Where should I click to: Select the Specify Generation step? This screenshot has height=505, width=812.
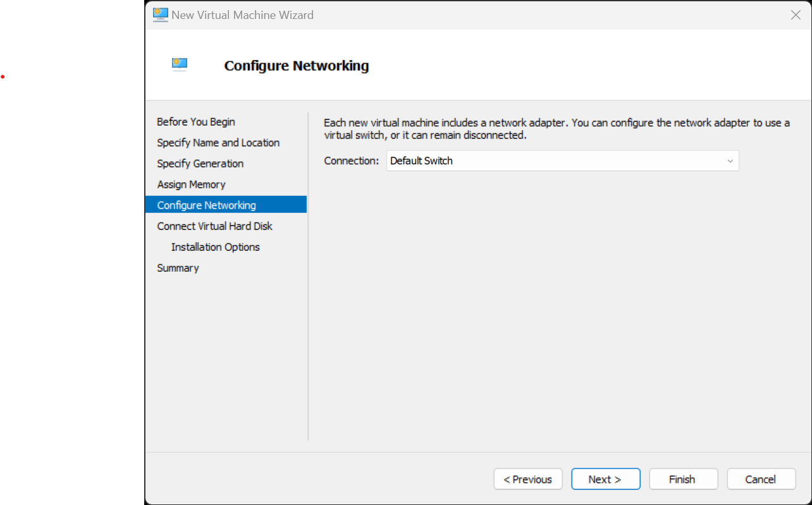200,164
